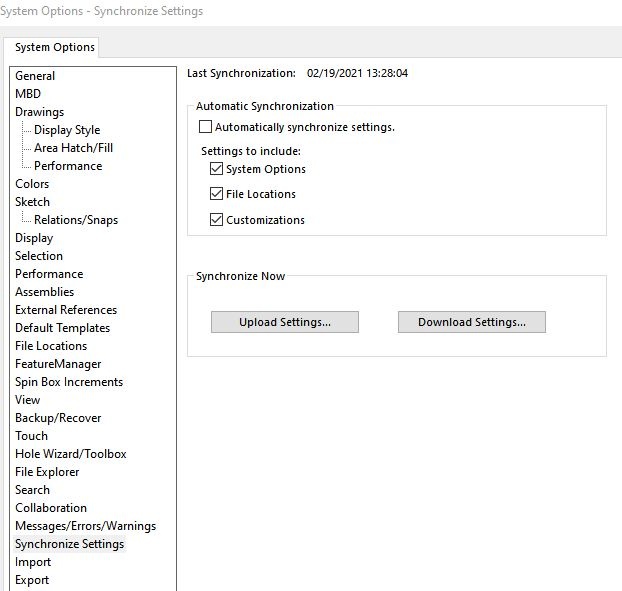Select Drawings in the options tree
Screen dimensions: 622x591
pos(39,112)
